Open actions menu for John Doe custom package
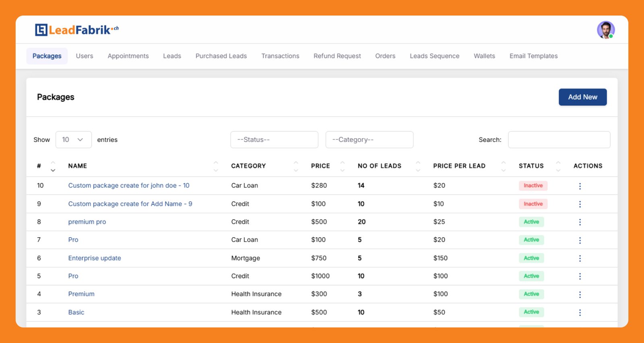644x343 pixels. click(x=580, y=186)
